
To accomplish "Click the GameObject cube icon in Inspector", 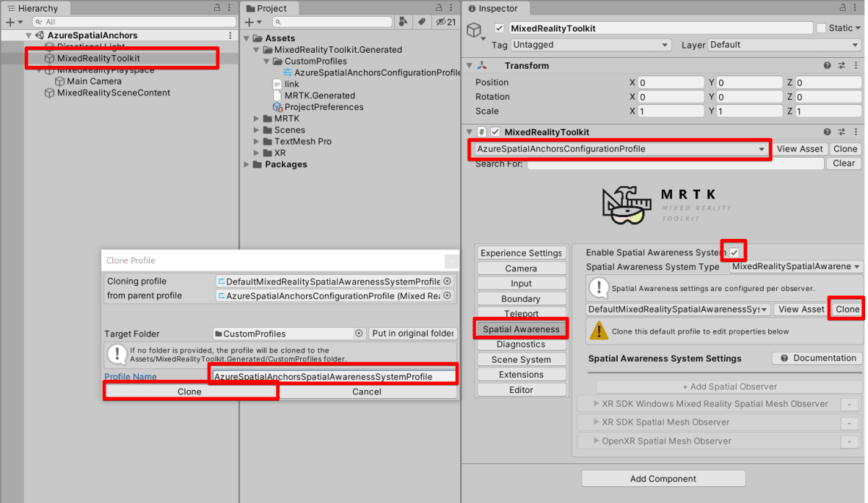I will (475, 30).
